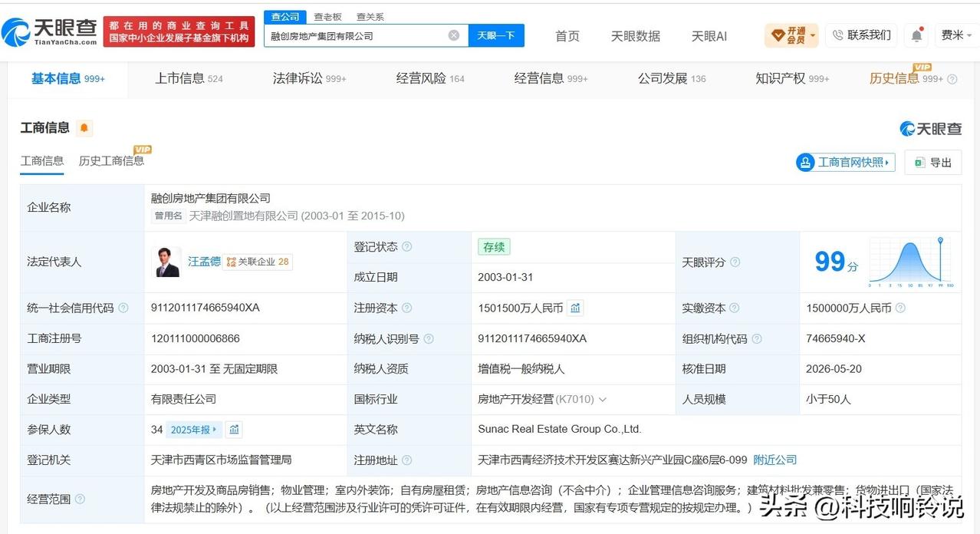Open the 费米 user account dropdown
This screenshot has width=980, height=534.
pos(957,35)
